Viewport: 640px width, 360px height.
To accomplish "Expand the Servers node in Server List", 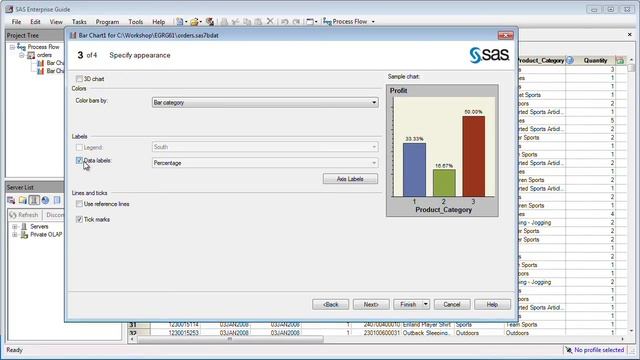I will 15,227.
